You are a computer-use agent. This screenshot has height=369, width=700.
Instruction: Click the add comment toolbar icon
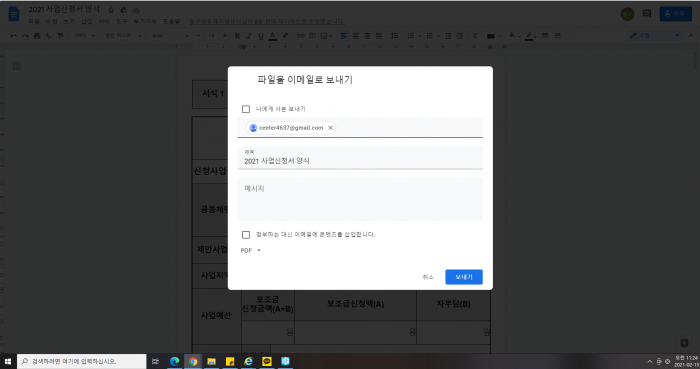click(312, 36)
